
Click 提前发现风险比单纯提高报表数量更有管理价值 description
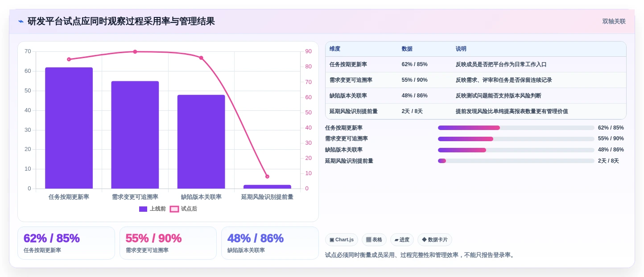(512, 111)
